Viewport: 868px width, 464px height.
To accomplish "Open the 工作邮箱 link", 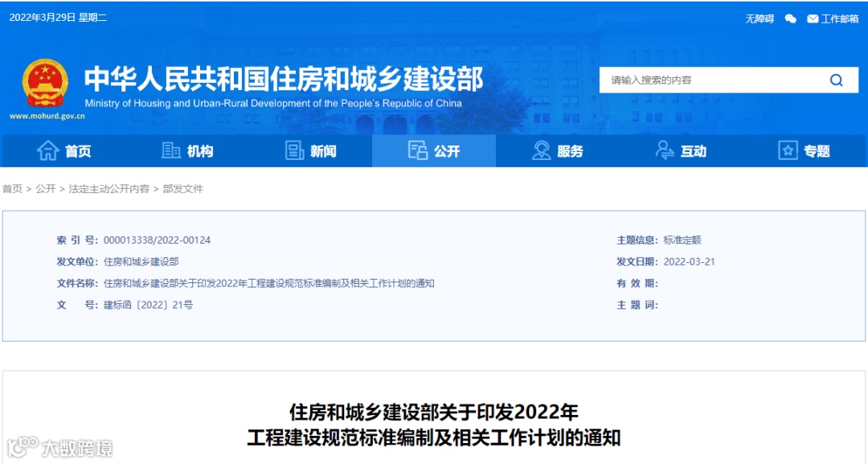I will pos(840,18).
